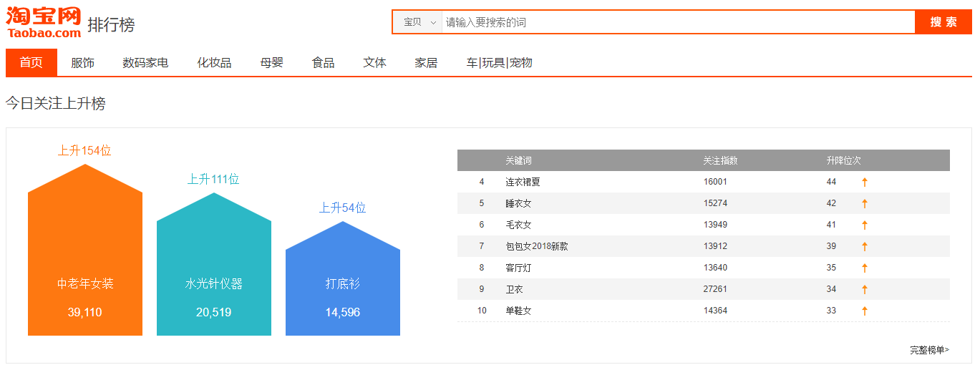
Task: Click the up arrow in 包包女2018新款 row
Action: 865,246
